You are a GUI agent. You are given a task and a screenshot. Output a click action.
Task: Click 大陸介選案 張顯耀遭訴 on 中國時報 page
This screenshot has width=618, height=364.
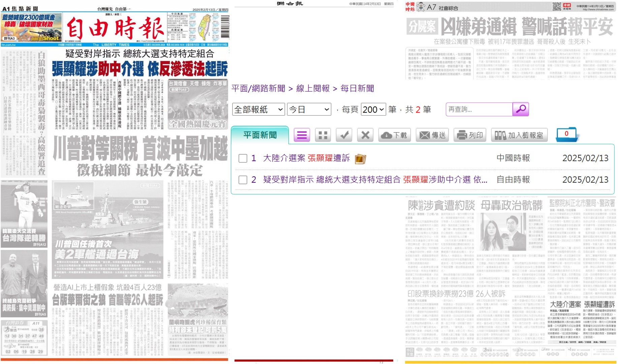tap(582, 305)
